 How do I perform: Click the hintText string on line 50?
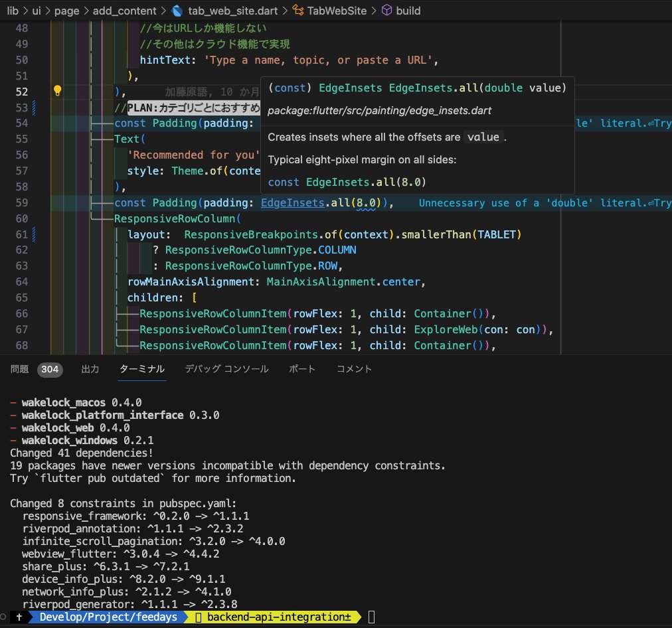point(319,60)
